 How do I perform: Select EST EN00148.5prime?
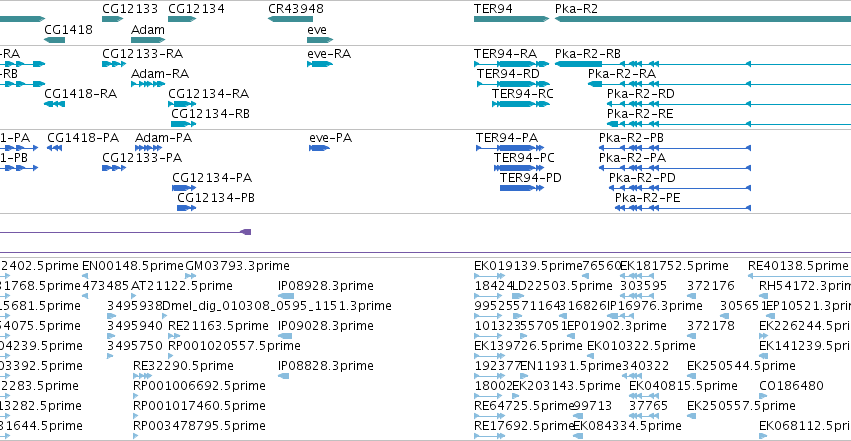pyautogui.click(x=85, y=276)
